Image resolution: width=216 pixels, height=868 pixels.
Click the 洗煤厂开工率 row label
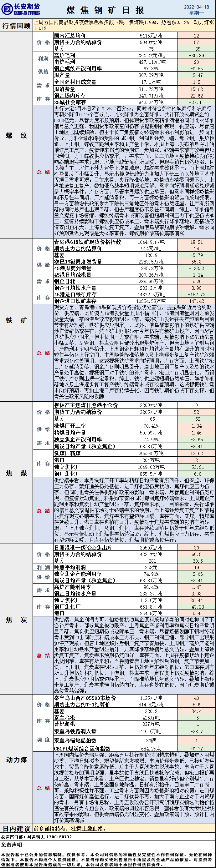(70, 426)
